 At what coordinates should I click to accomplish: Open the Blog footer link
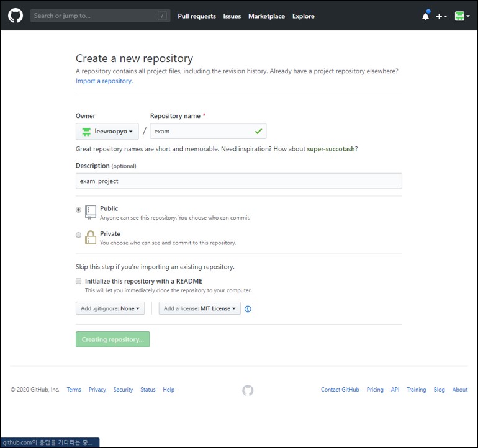(440, 390)
